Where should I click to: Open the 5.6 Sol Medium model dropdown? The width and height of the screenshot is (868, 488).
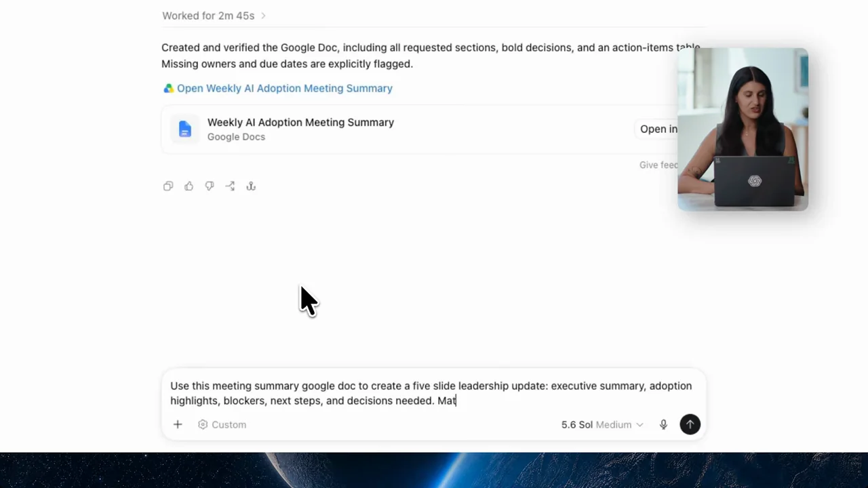point(602,424)
